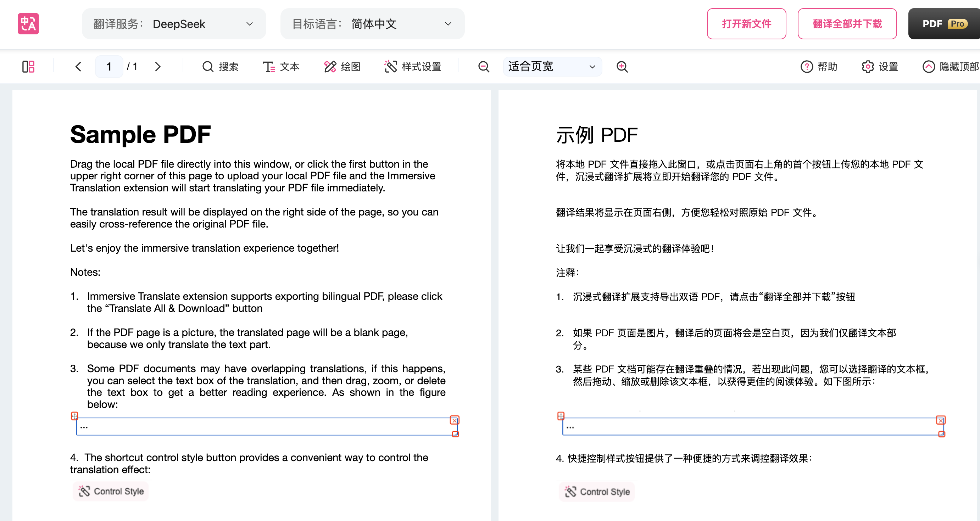980x521 pixels.
Task: Select the 绘图 drawing tool
Action: pyautogui.click(x=342, y=67)
